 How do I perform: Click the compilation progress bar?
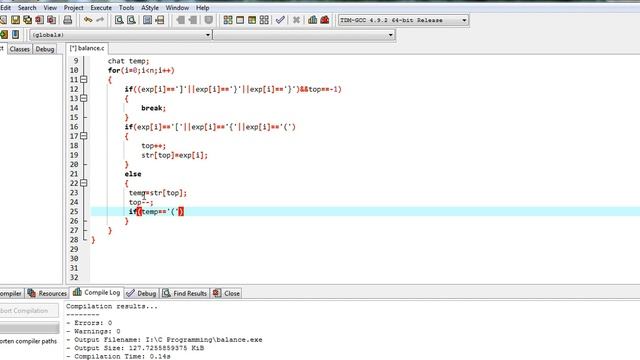29,327
